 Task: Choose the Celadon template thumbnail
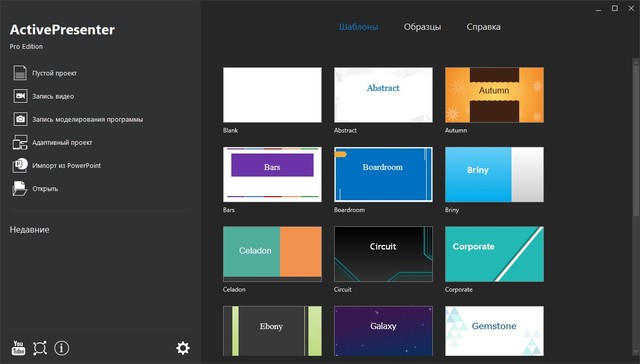click(272, 254)
